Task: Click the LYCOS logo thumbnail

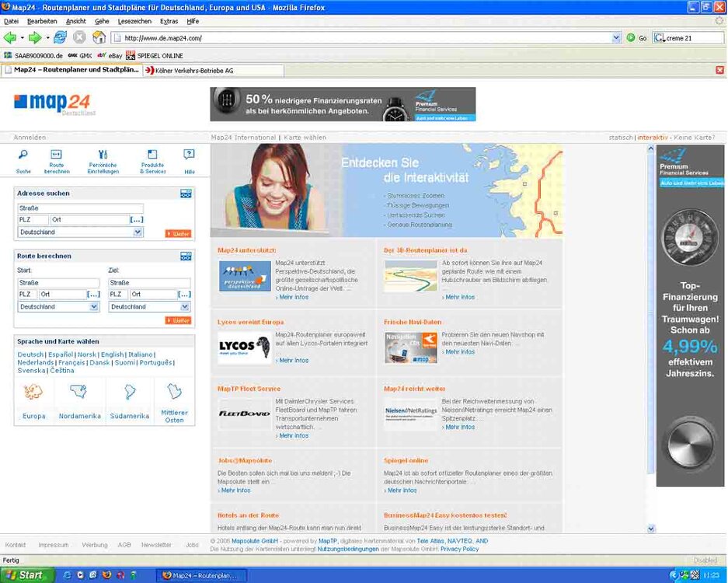Action: pyautogui.click(x=245, y=347)
